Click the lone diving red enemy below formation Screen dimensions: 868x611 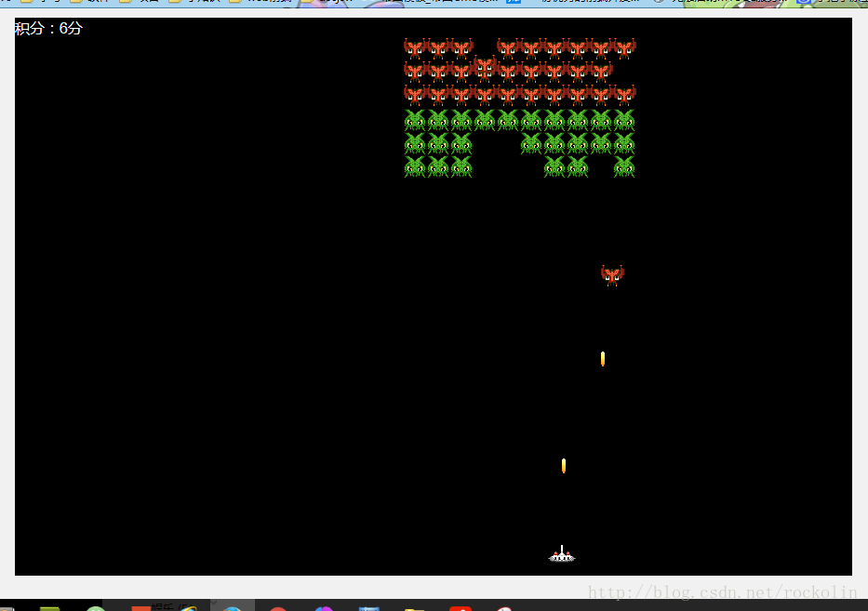612,275
